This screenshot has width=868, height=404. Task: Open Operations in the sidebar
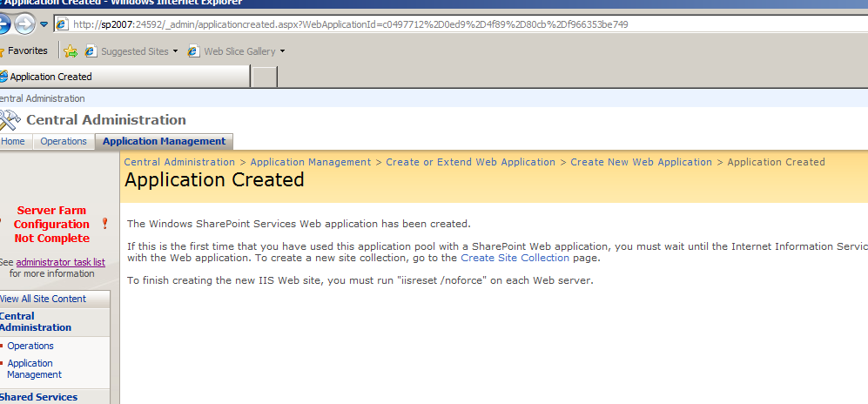[x=30, y=346]
